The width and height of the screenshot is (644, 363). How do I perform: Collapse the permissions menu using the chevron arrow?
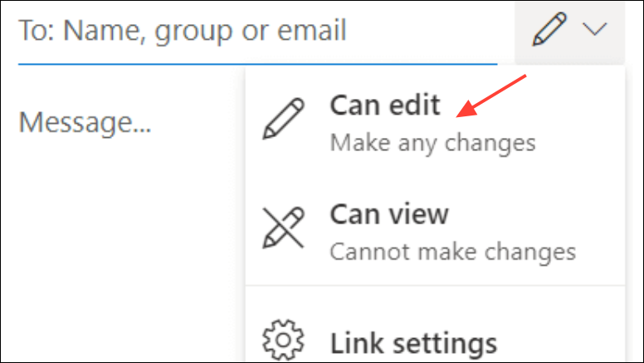594,29
